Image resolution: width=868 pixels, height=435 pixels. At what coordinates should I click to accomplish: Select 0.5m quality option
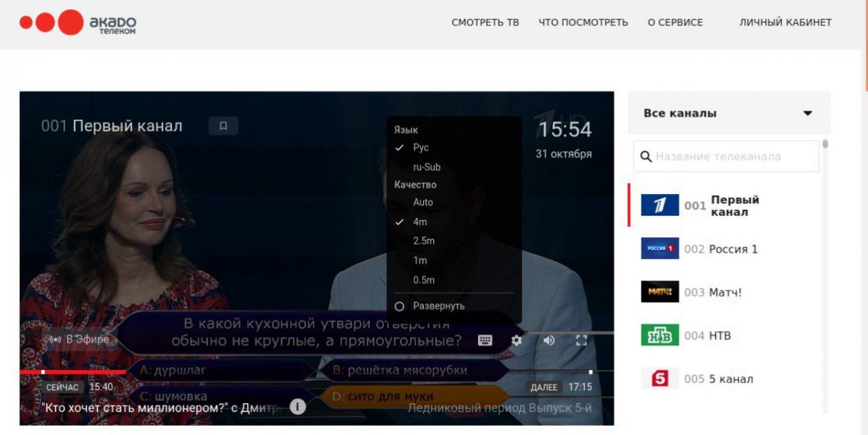tap(424, 280)
